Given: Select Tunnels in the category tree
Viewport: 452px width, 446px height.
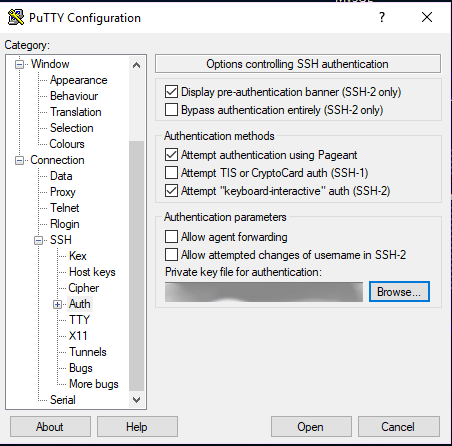Looking at the screenshot, I should click(x=88, y=352).
